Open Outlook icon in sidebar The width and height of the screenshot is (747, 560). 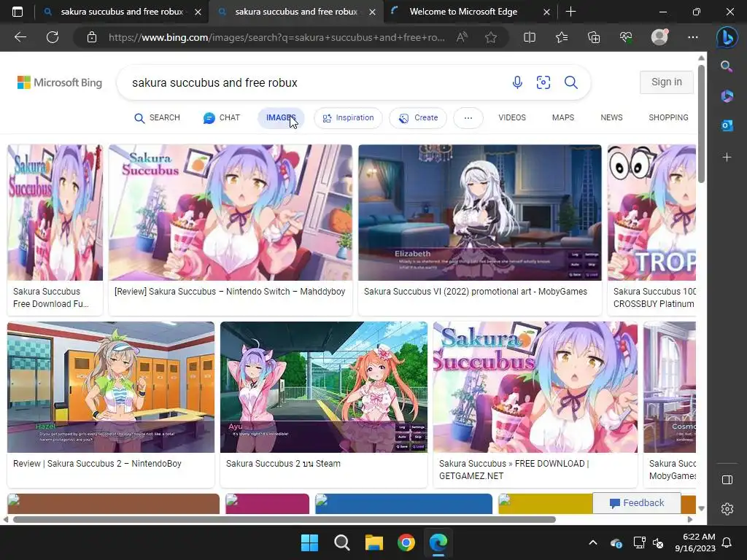click(x=727, y=125)
